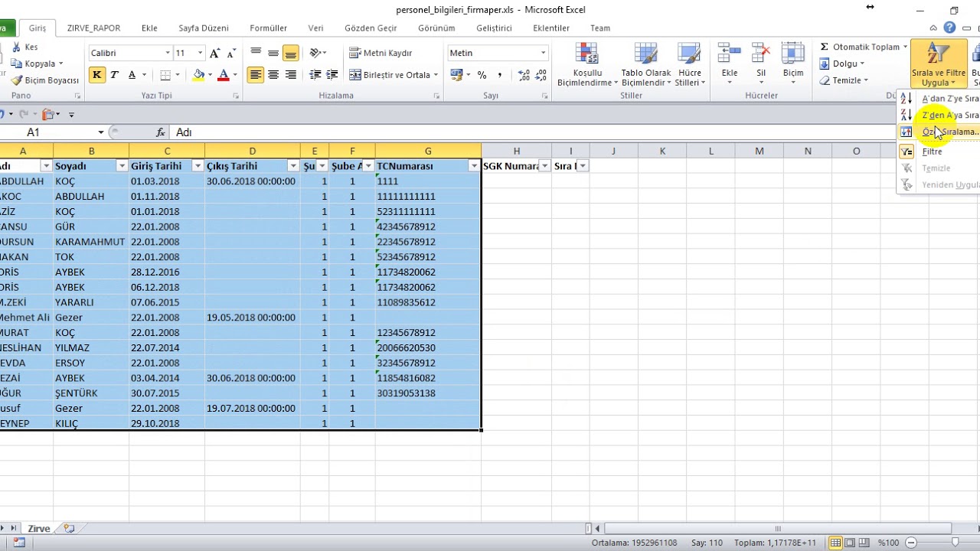Screen dimensions: 980x551
Task: Click the Biçim Boyacısı format painter
Action: (44, 80)
